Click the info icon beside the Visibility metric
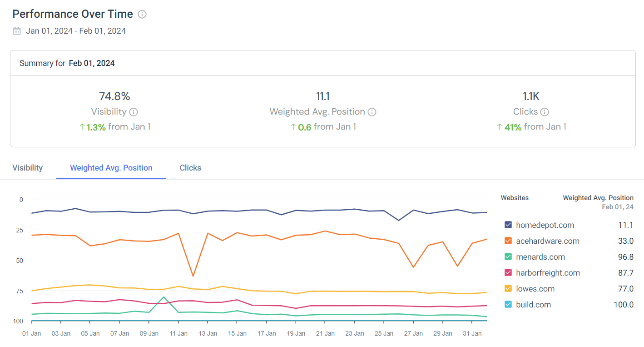 coord(133,111)
